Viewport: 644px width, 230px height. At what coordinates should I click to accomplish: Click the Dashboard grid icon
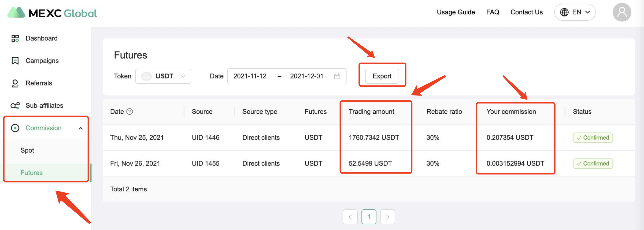click(15, 38)
